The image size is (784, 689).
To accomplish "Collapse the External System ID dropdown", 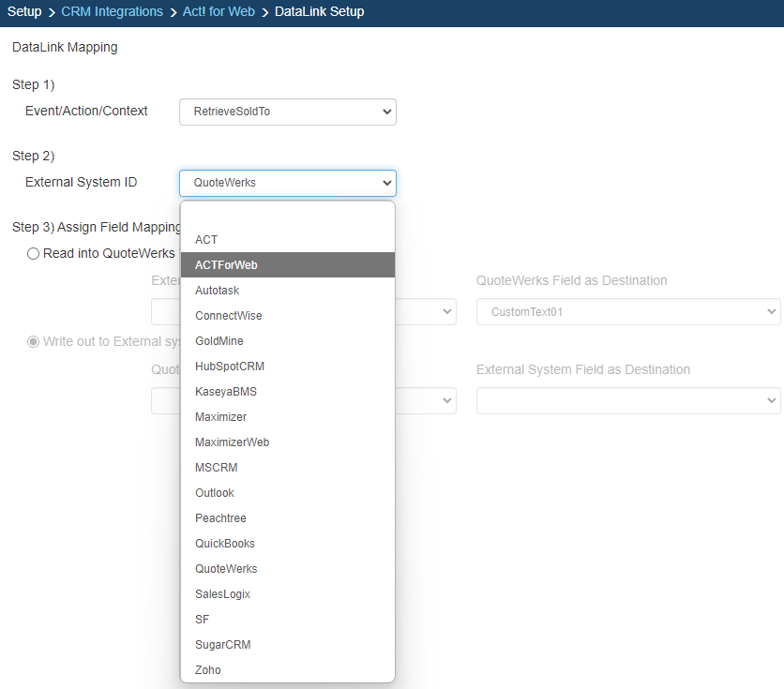I will click(287, 183).
